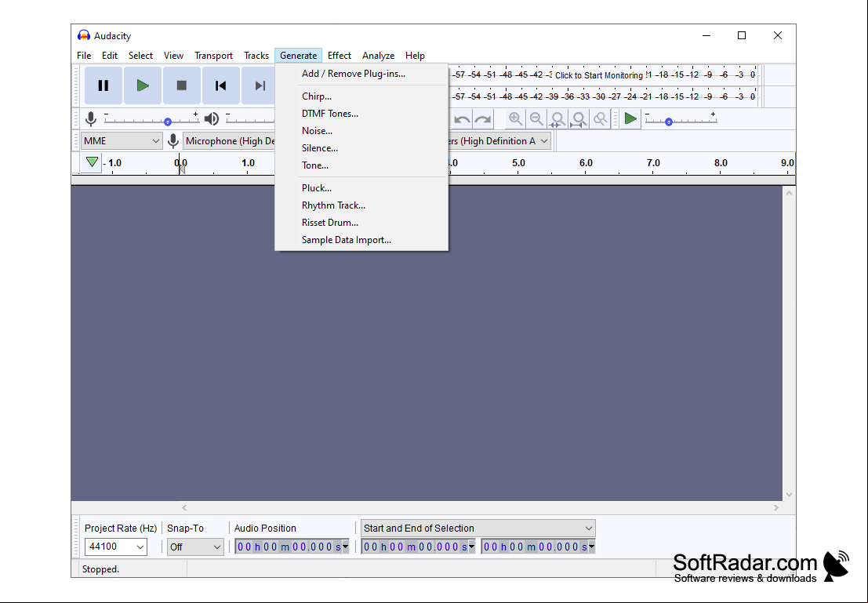Click the horizontal scrollbar right arrow

(776, 508)
